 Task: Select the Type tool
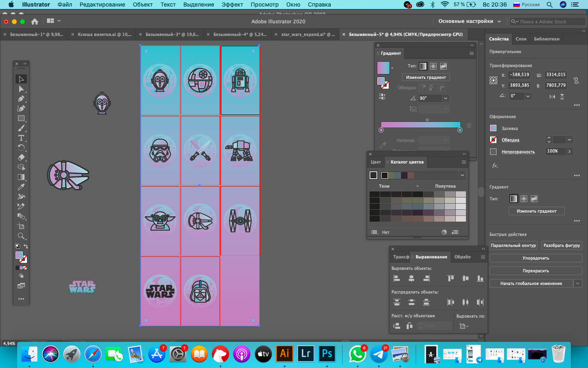[x=21, y=138]
